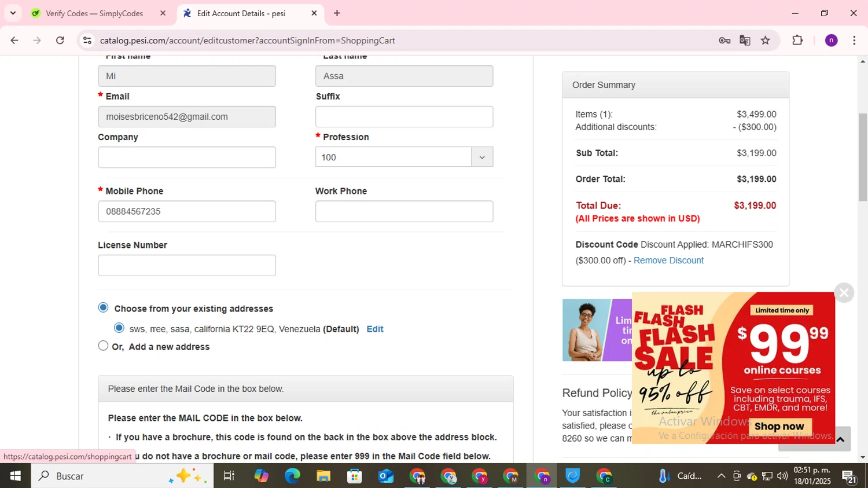Click into the License Number field
The height and width of the screenshot is (488, 868).
tap(187, 265)
